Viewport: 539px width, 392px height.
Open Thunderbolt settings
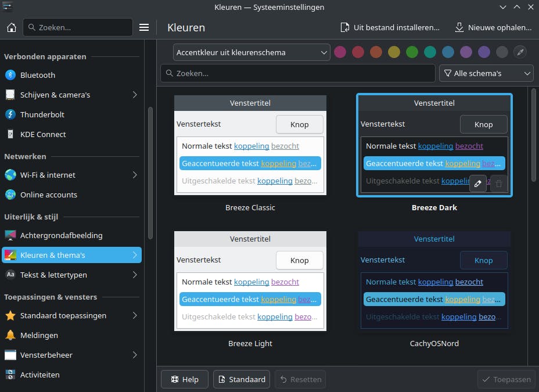(x=71, y=114)
